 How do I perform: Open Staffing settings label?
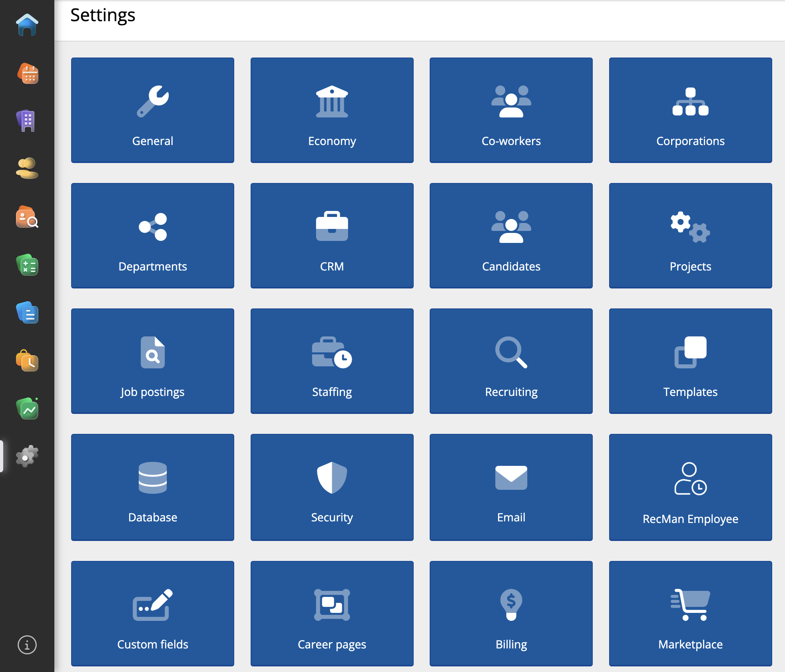pos(332,392)
